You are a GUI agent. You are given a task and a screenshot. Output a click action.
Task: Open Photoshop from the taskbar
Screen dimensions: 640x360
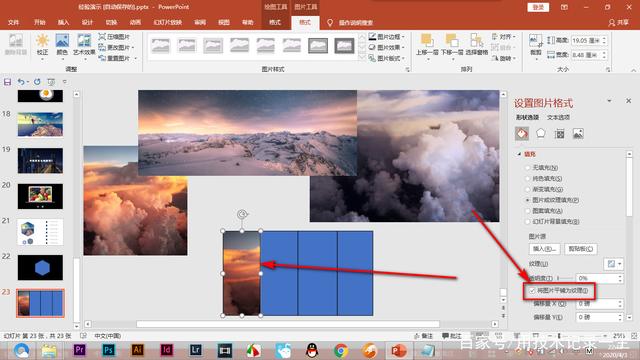[109, 350]
